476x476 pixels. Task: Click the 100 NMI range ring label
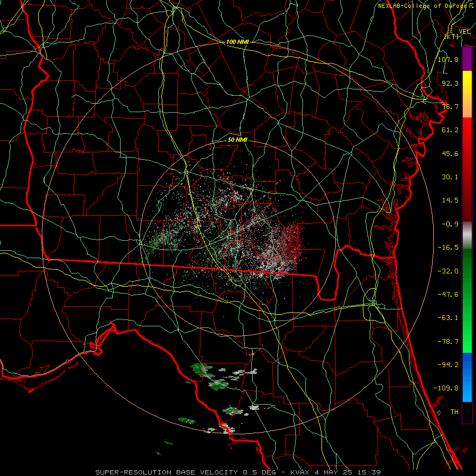[237, 42]
